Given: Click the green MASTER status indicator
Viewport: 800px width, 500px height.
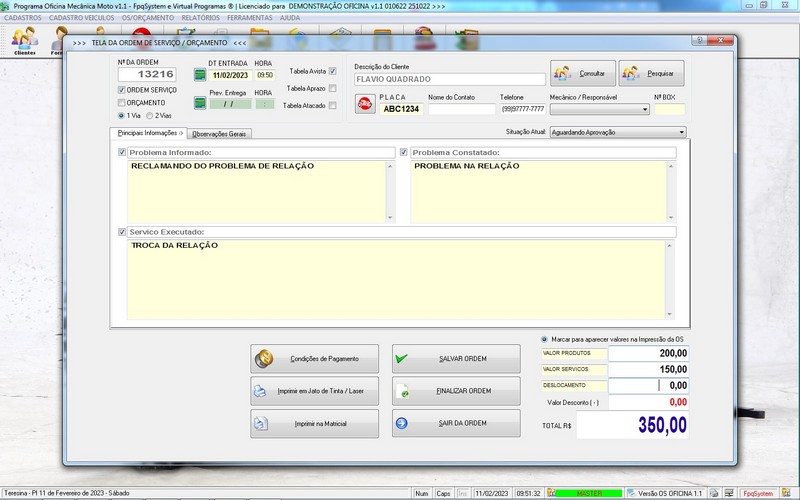Looking at the screenshot, I should (x=589, y=493).
